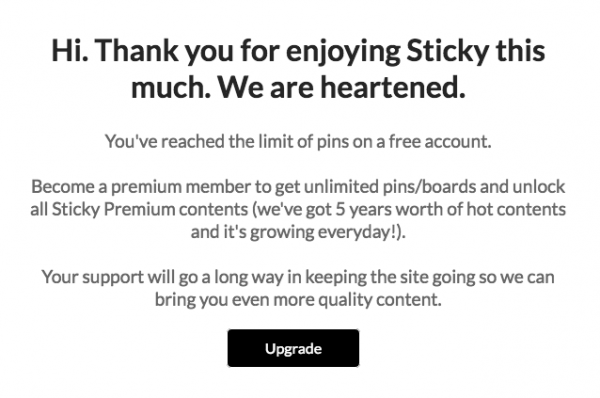The image size is (600, 398).
Task: Click the word 'enjoying' in the heading
Action: pos(343,50)
